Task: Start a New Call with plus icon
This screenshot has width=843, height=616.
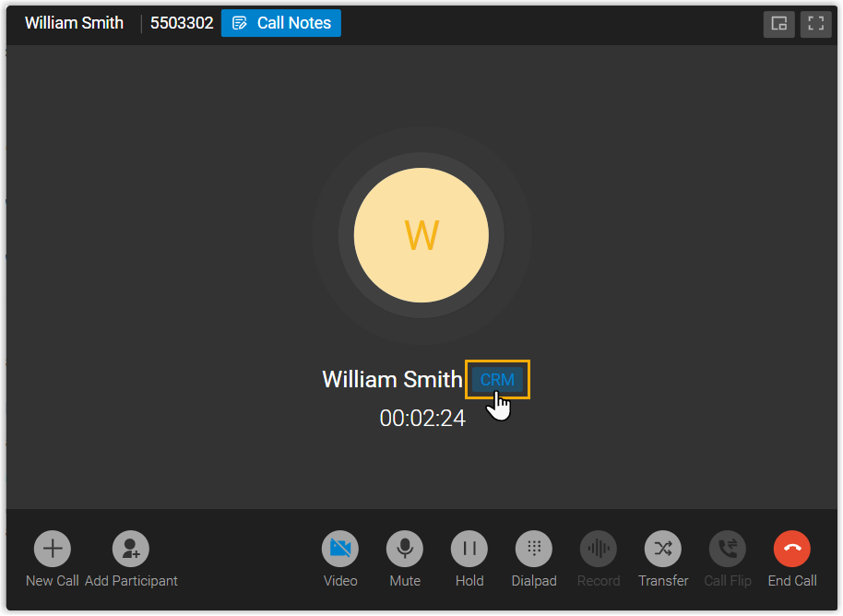Action: tap(53, 549)
